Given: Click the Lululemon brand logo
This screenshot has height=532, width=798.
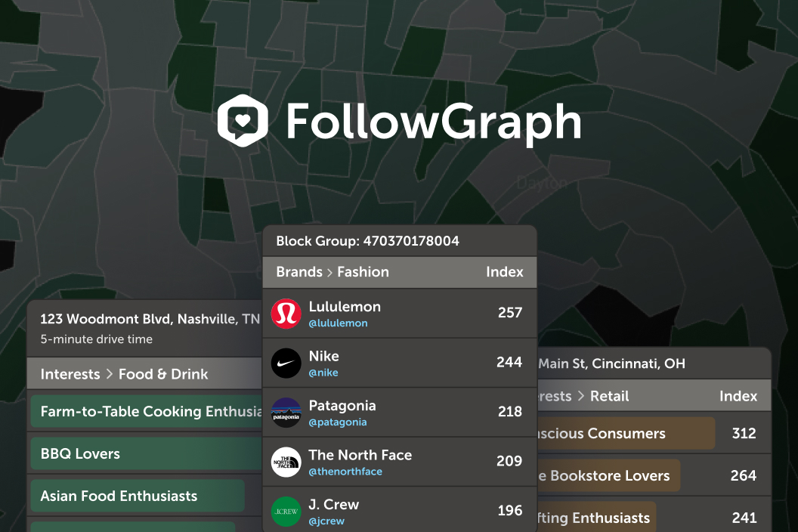Looking at the screenshot, I should (x=286, y=314).
